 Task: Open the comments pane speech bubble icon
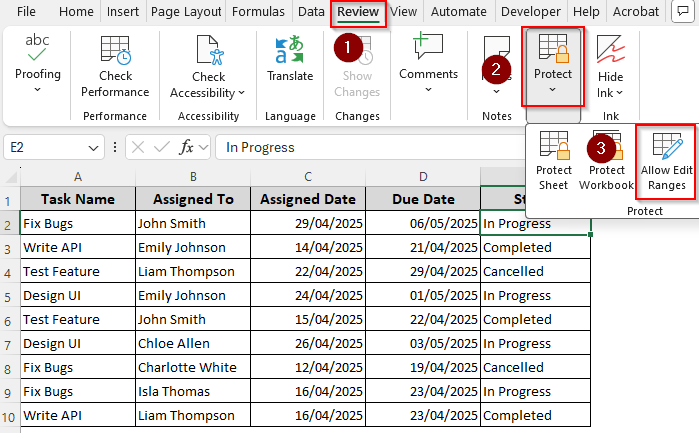[x=683, y=11]
